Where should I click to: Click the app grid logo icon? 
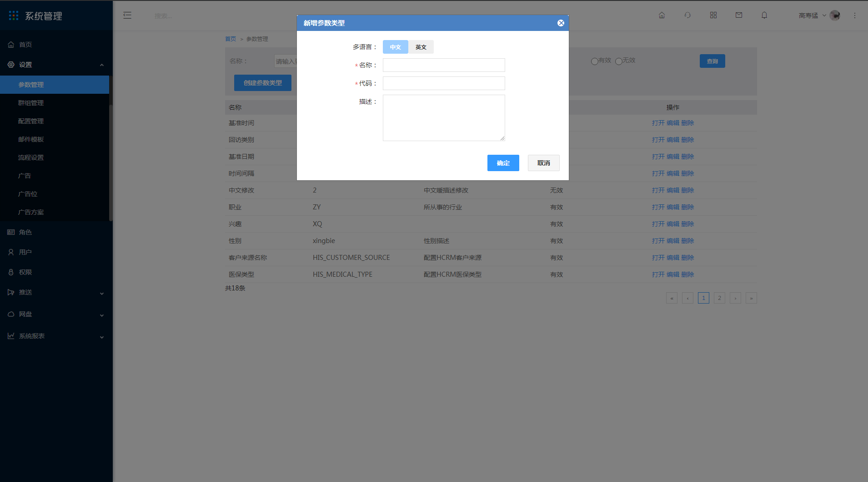coord(14,16)
